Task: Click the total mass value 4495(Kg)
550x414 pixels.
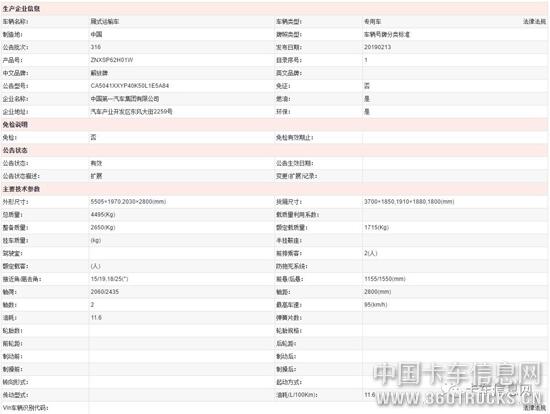Action: (103, 214)
